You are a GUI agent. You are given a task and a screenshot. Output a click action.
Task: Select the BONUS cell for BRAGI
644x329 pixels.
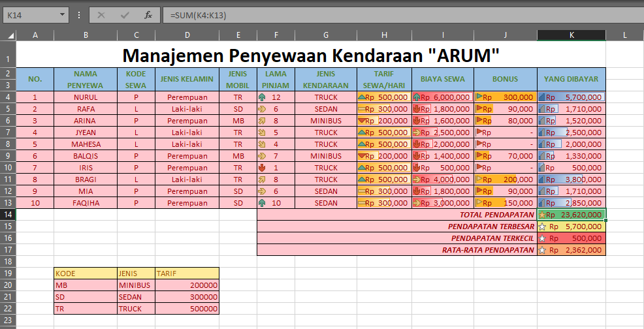(x=505, y=180)
